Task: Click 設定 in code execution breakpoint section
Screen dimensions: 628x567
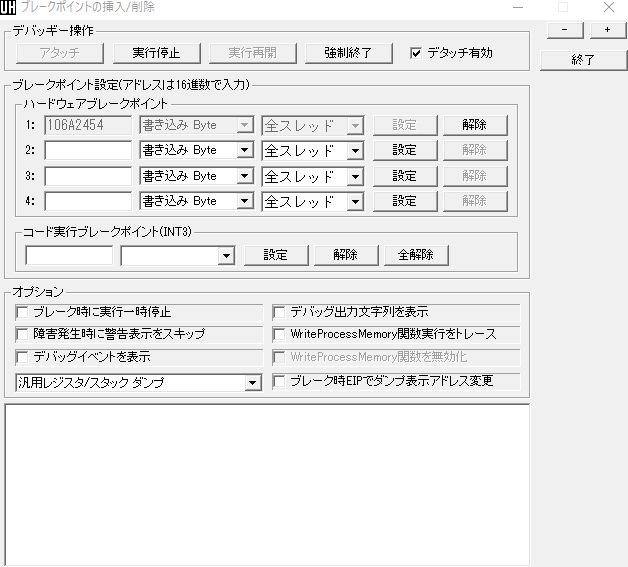Action: [x=276, y=255]
